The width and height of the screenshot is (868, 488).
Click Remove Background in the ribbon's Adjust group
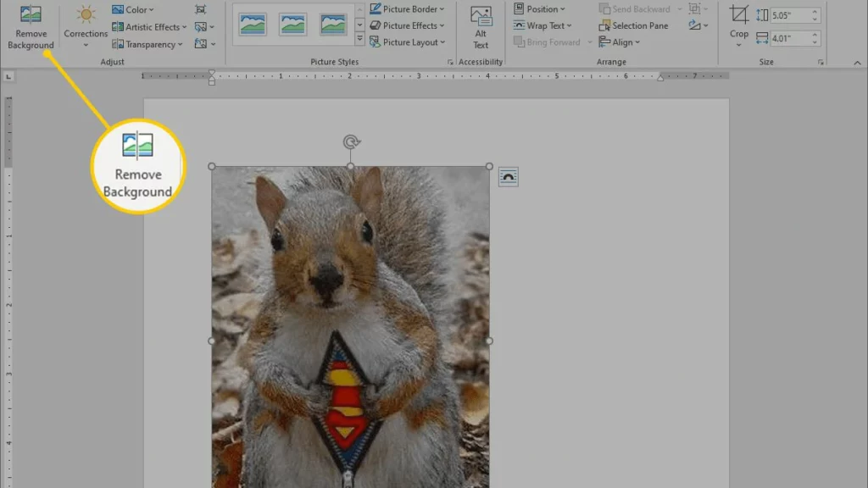(31, 27)
